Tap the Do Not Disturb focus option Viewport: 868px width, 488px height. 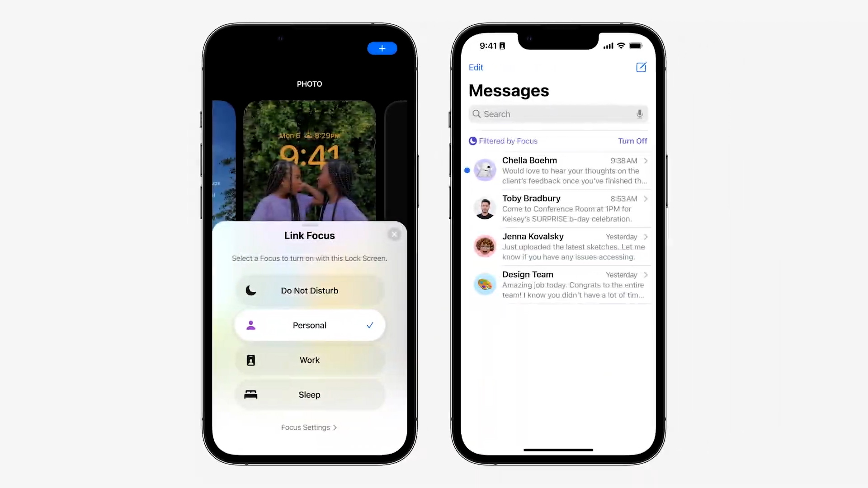pyautogui.click(x=309, y=290)
